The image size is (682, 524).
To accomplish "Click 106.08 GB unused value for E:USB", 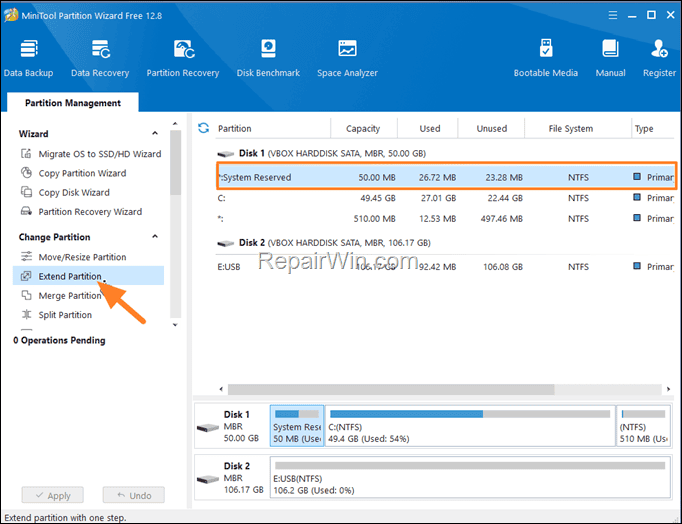I will click(x=503, y=267).
